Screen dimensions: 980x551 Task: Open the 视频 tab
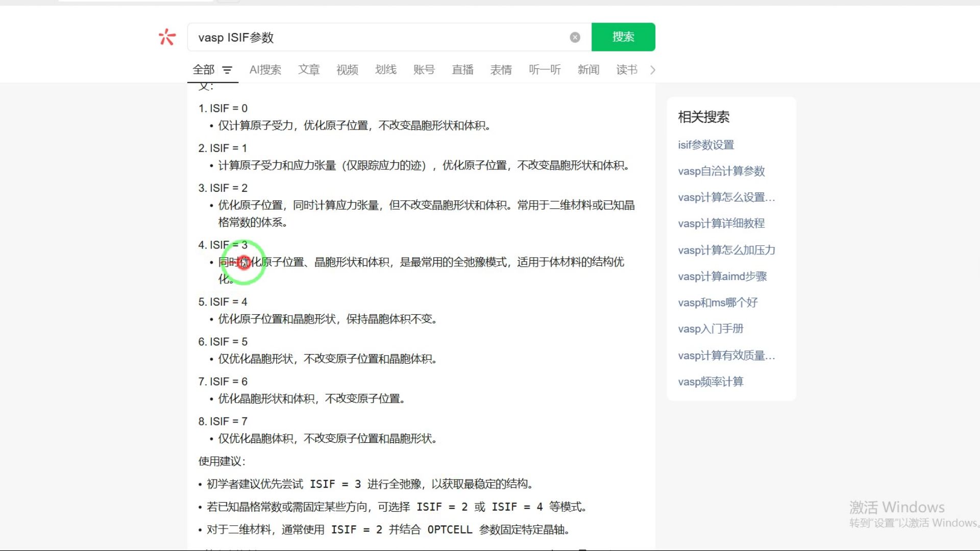tap(347, 70)
